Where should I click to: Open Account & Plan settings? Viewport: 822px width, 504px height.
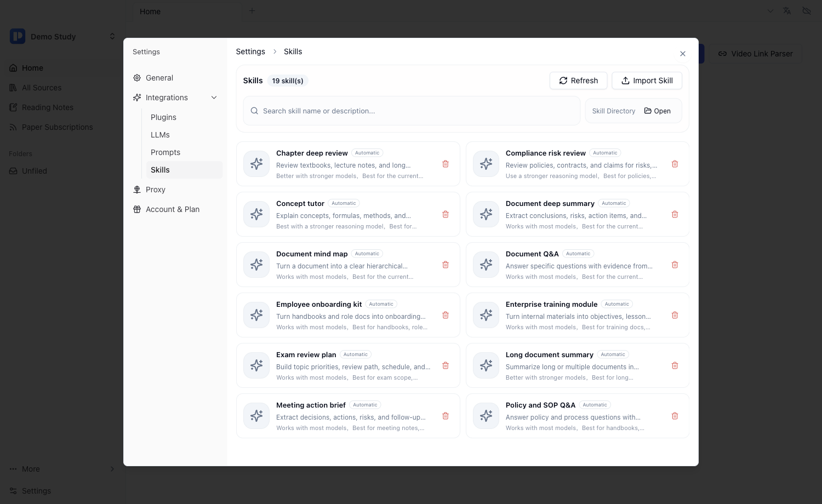tap(175, 209)
